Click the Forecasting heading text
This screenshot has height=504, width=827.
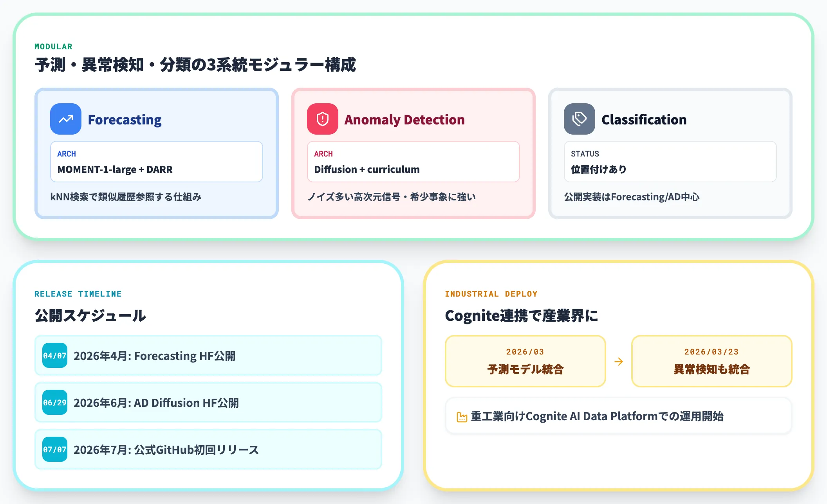[125, 120]
